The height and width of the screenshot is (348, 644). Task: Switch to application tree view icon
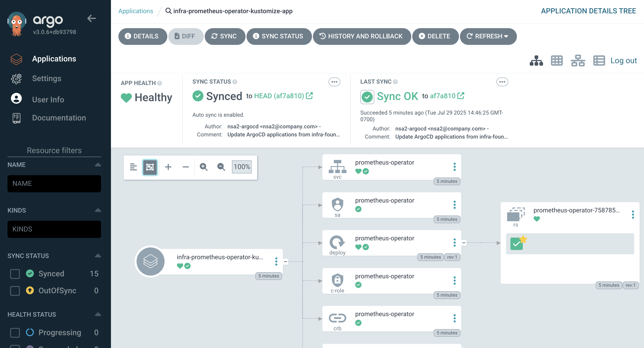pos(536,61)
